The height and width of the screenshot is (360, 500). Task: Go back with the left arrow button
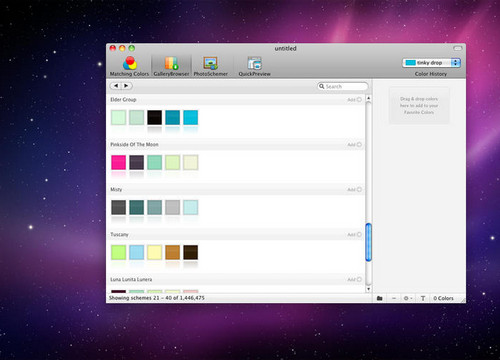116,86
